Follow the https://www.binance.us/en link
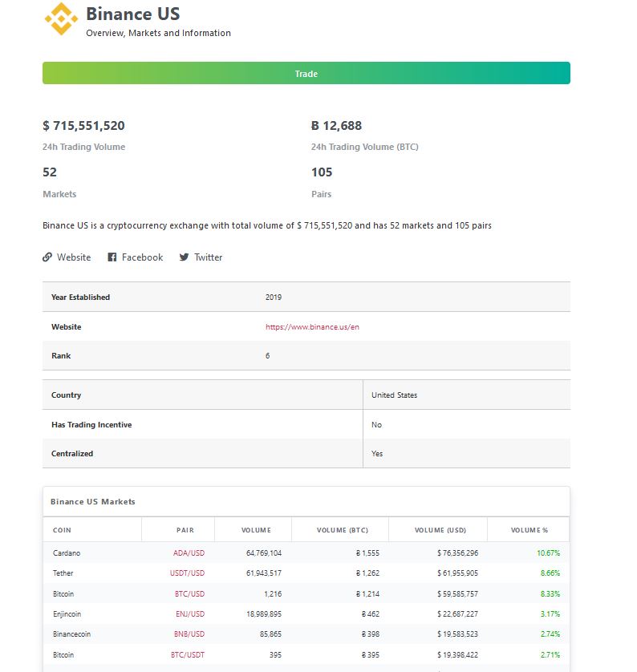 pyautogui.click(x=312, y=327)
